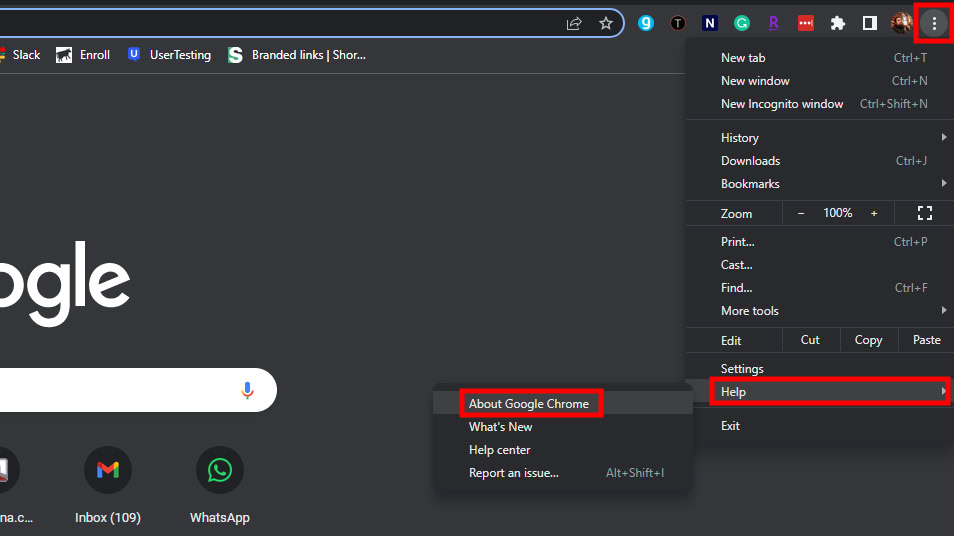The height and width of the screenshot is (536, 954).
Task: Click the three-dot Chrome menu button
Action: (934, 23)
